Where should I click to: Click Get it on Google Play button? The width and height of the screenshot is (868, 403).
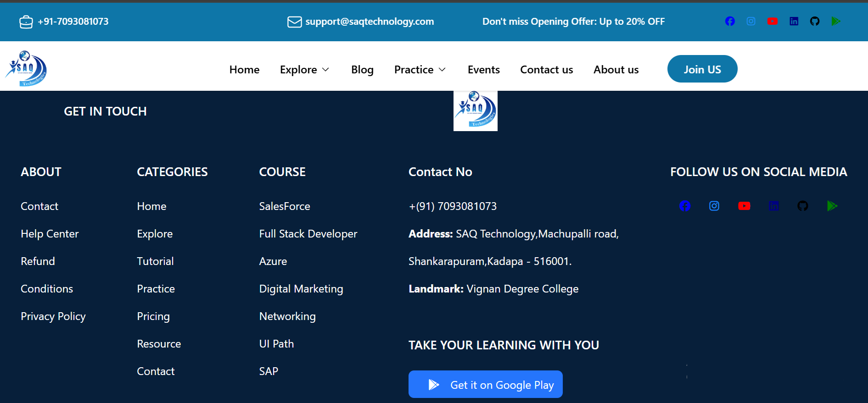485,385
